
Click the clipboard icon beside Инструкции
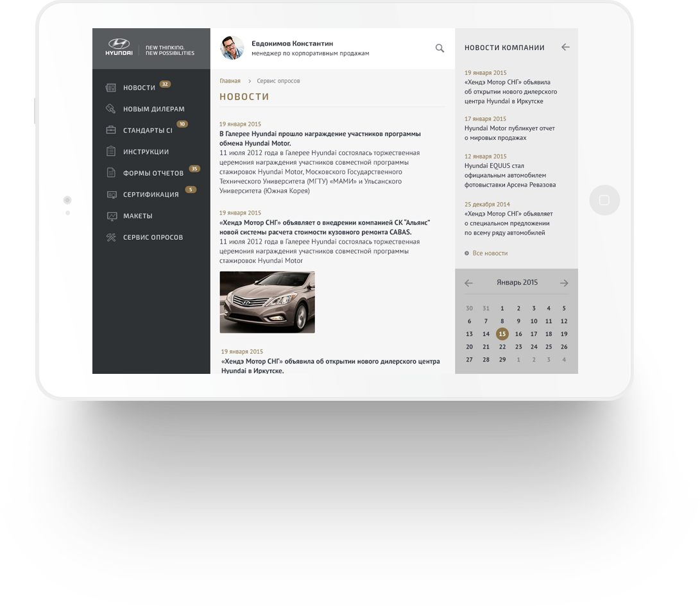111,151
